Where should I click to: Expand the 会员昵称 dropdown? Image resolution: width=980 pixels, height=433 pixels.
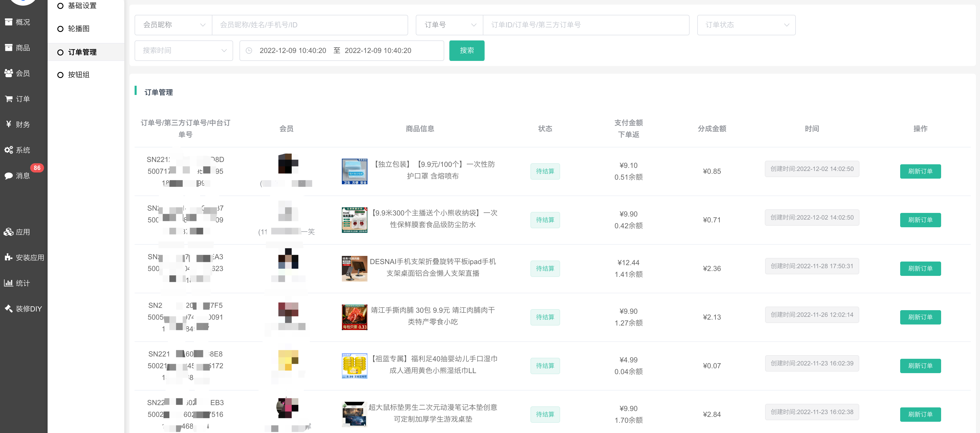pos(173,25)
